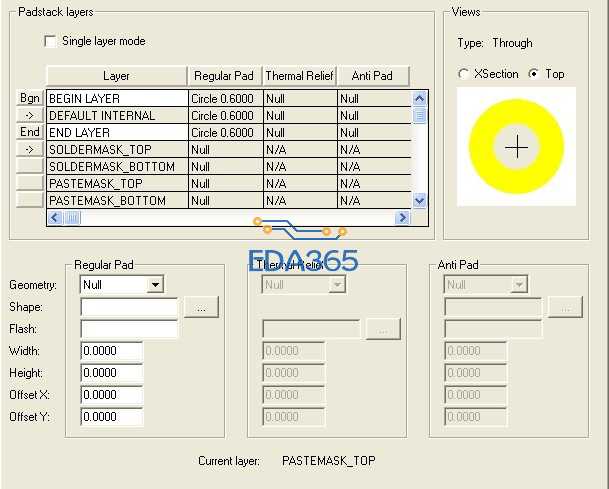Click the Bgn row button
Screen dimensions: 609x489
pos(30,98)
